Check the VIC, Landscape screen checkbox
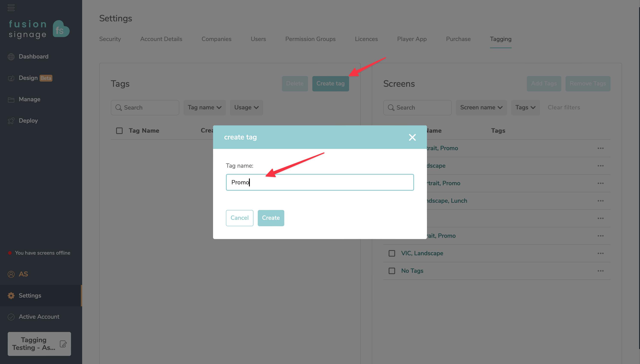This screenshot has height=364, width=640. click(392, 253)
